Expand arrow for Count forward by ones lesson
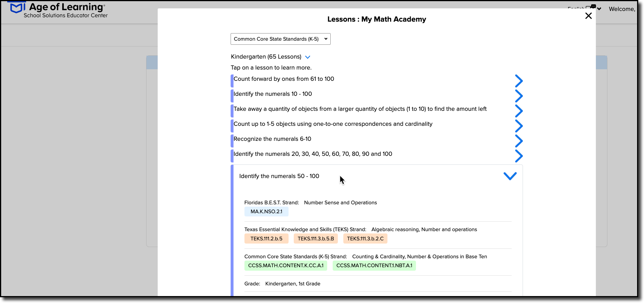Screen dimensions: 644x303 [x=519, y=81]
